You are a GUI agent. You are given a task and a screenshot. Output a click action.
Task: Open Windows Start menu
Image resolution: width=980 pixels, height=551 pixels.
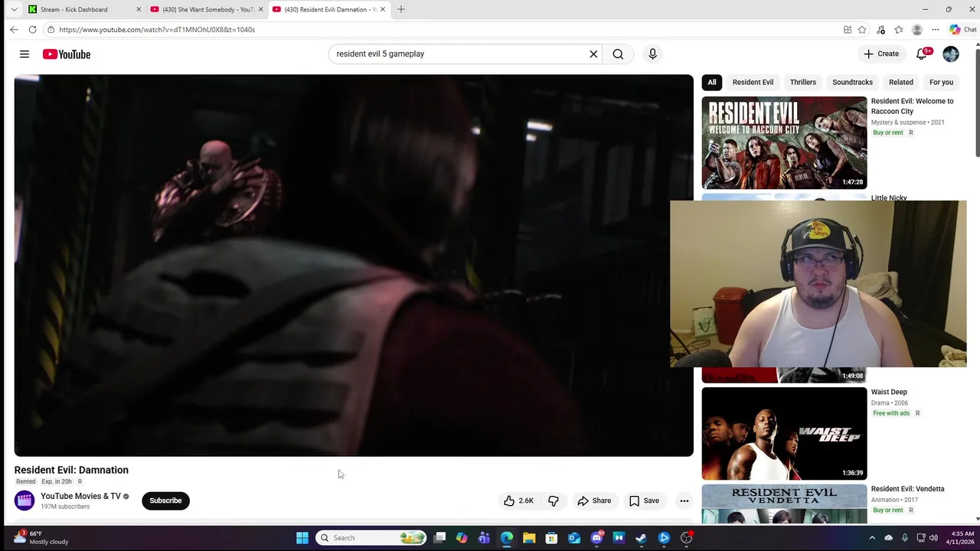pyautogui.click(x=302, y=538)
